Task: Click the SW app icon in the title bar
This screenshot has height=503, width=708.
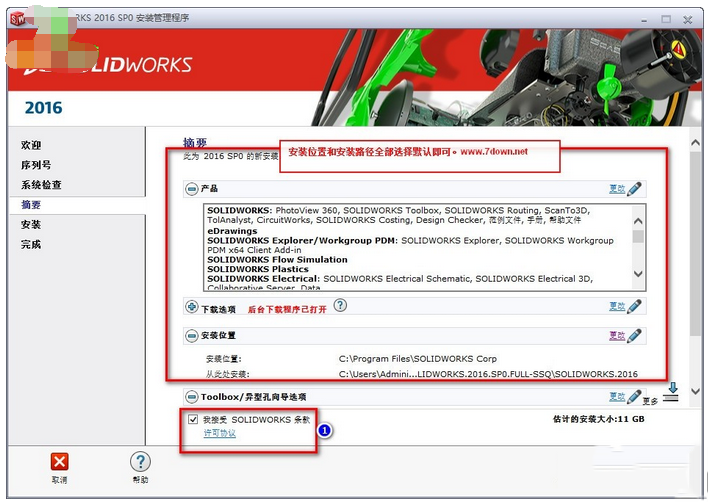Action: [17, 19]
